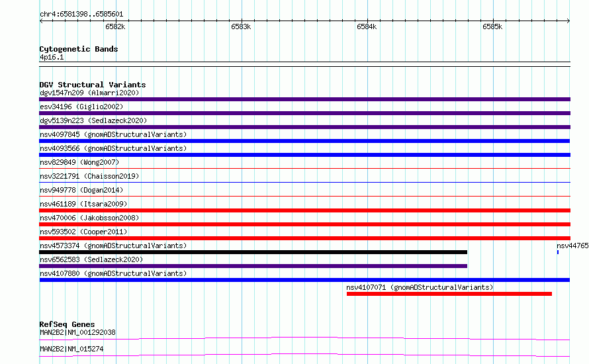Click the right arrow end of ruler
The image size is (589, 364).
pyautogui.click(x=568, y=21)
